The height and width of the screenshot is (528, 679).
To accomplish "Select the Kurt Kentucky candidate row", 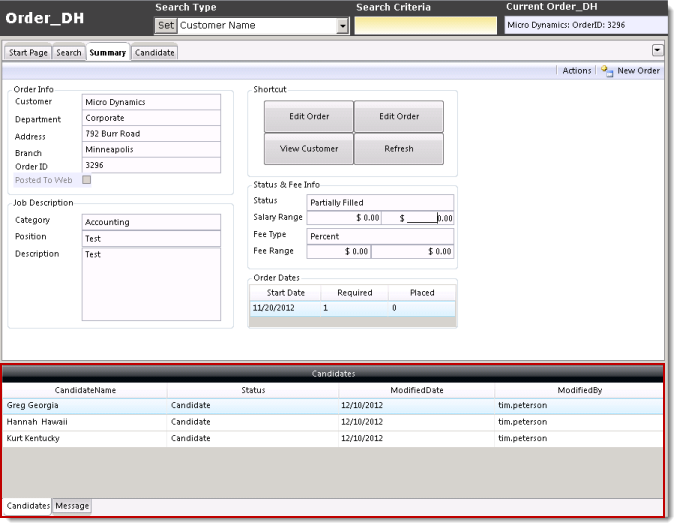I will point(333,438).
